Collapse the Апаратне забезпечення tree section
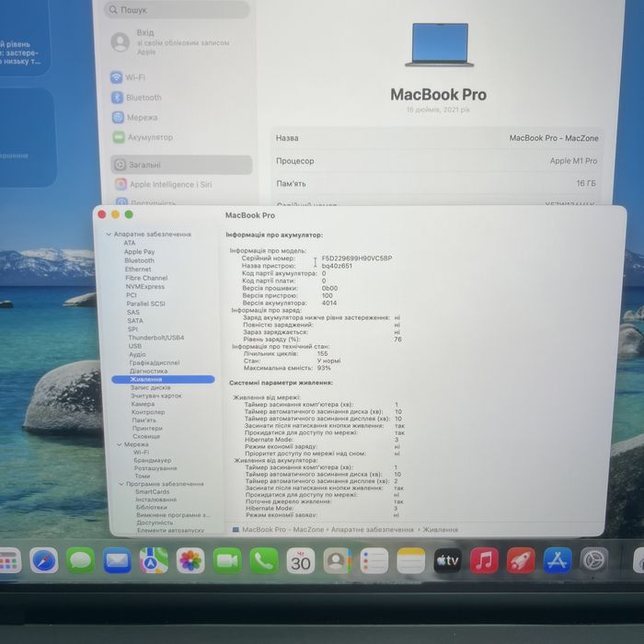The width and height of the screenshot is (644, 644). 109,234
